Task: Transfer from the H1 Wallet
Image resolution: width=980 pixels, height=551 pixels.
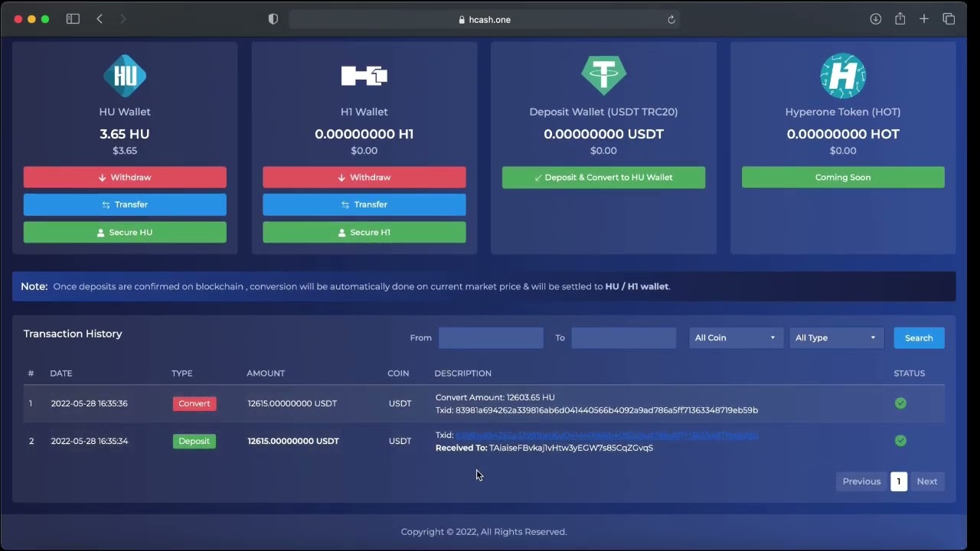Action: click(364, 204)
